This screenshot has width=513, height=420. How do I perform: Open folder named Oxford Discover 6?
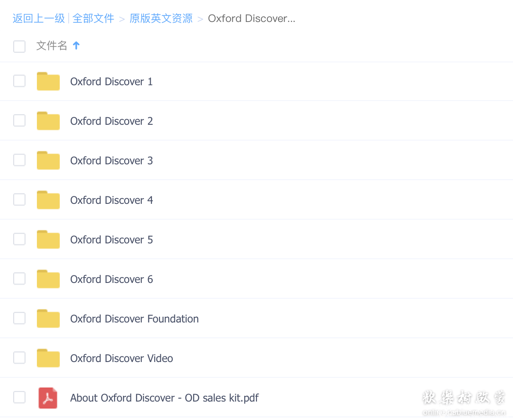pyautogui.click(x=112, y=279)
